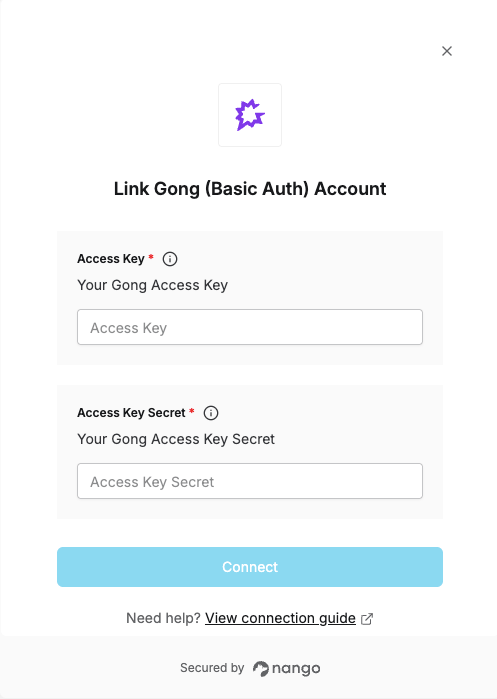The image size is (497, 699).
Task: Click the red asterisk beside Access Key
Action: (x=151, y=257)
